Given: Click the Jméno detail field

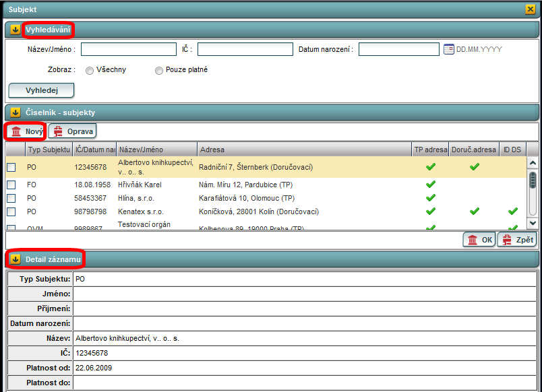Looking at the screenshot, I should [305, 294].
